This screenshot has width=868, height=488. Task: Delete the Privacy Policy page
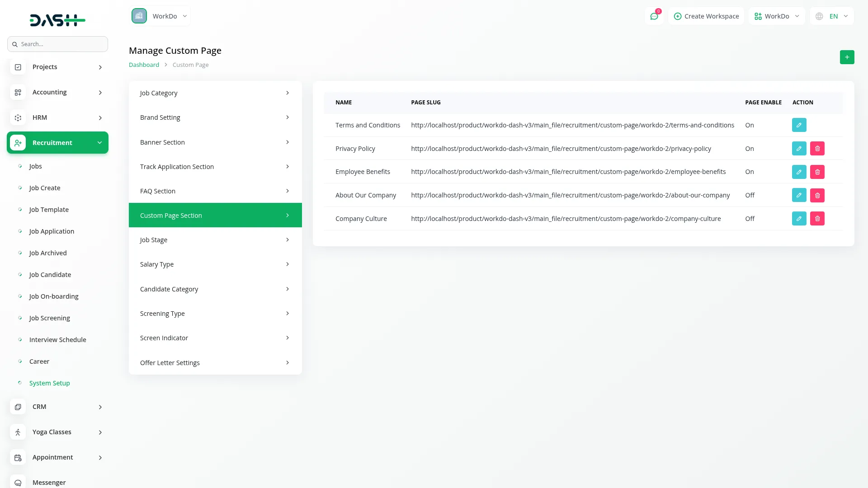tap(817, 149)
